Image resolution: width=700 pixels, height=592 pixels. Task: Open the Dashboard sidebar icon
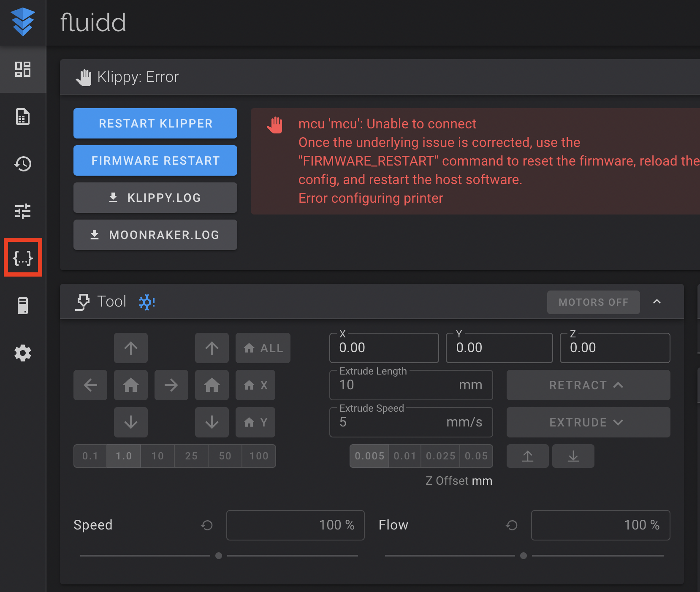[23, 69]
